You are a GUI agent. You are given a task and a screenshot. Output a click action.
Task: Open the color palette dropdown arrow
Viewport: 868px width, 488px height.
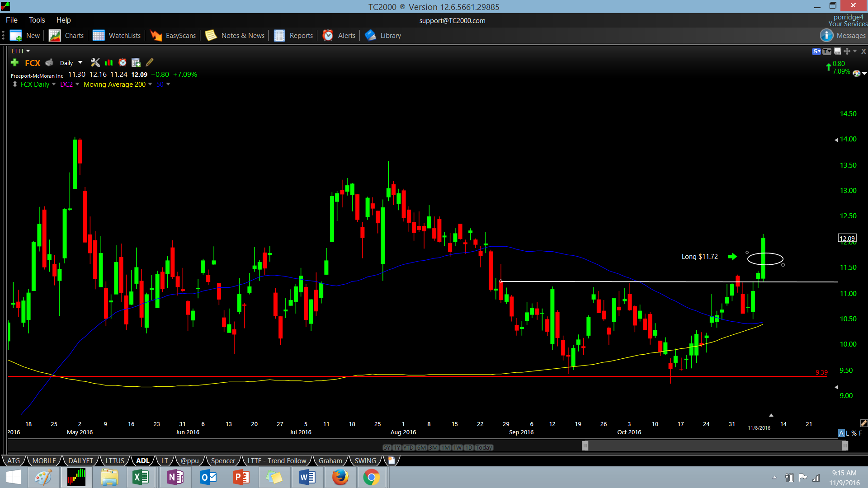pos(864,74)
